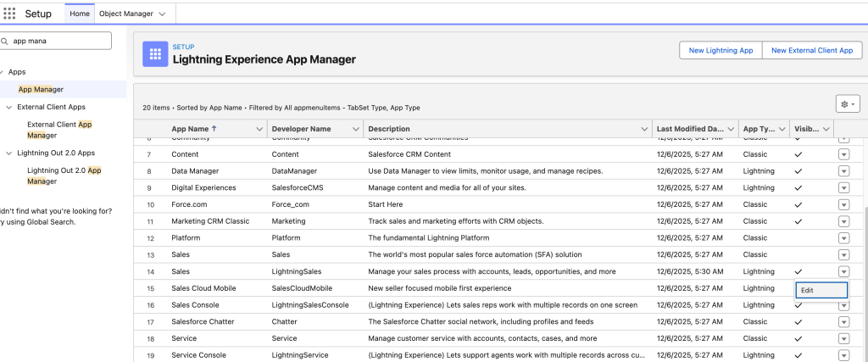Sort by the App Type column header

[x=759, y=129]
